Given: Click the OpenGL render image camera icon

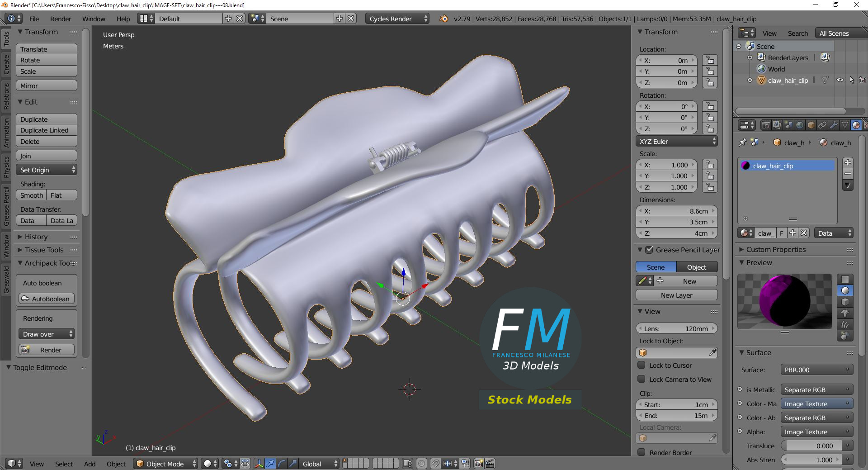Looking at the screenshot, I should [x=479, y=464].
